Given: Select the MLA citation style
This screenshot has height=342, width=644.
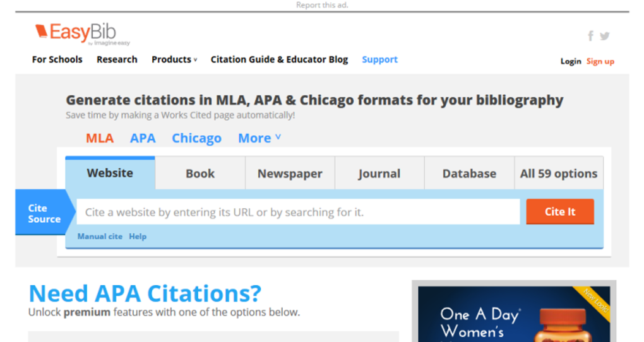Looking at the screenshot, I should (x=100, y=138).
